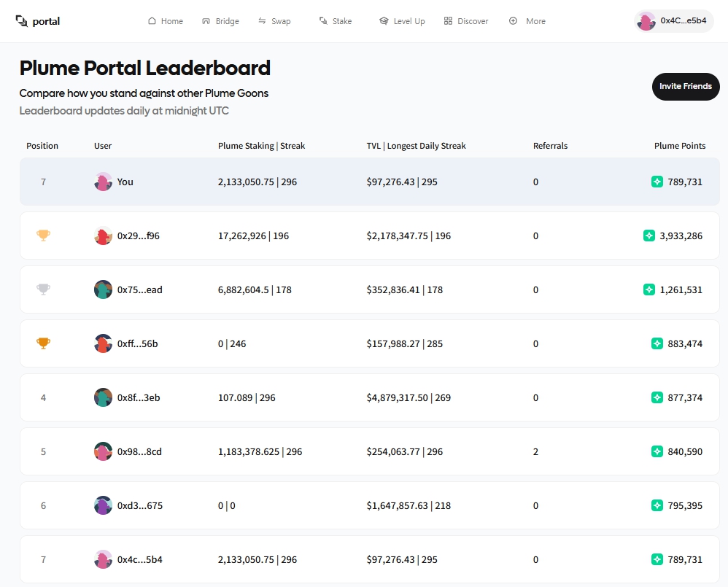Open the Swap nav item
The height and width of the screenshot is (587, 728).
274,21
